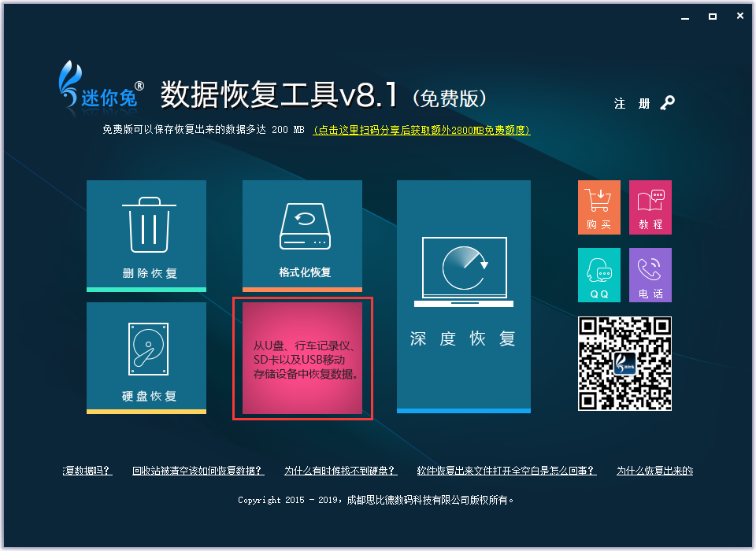756x551 pixels.
Task: Open the 教程 (tutorial) tile
Action: pyautogui.click(x=650, y=207)
